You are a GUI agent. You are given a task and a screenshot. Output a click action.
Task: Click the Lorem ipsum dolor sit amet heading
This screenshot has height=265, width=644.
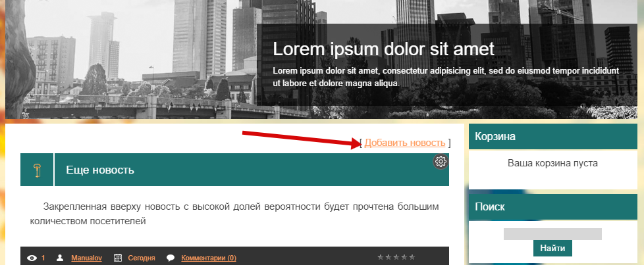coord(383,50)
